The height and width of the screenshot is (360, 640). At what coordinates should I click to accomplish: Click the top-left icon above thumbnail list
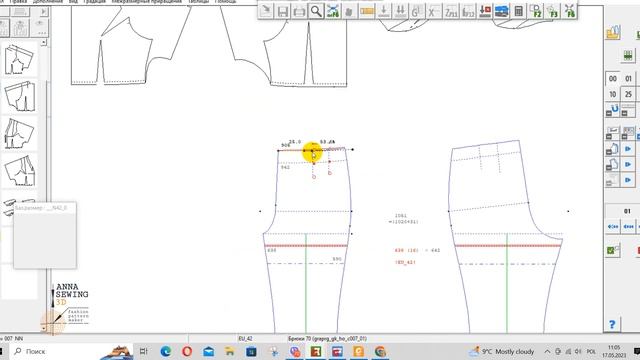[x=4, y=11]
